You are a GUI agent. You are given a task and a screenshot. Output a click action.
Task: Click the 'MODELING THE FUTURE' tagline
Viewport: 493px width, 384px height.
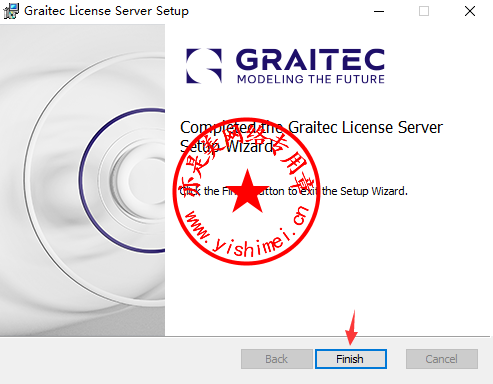click(x=311, y=79)
